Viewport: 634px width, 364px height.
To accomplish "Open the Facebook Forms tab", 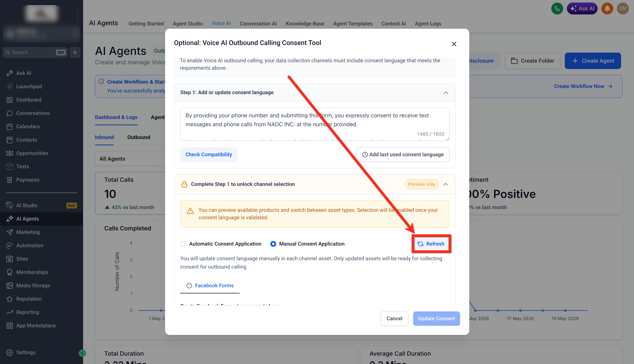I will [210, 285].
